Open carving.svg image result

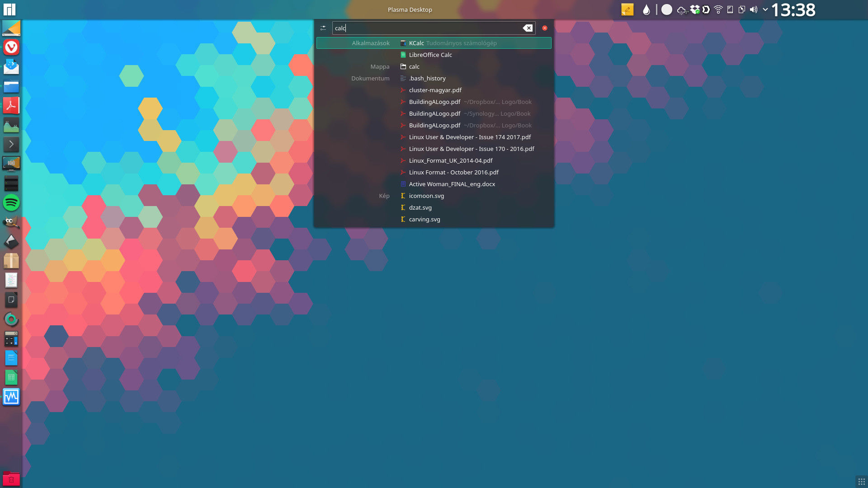pos(434,219)
